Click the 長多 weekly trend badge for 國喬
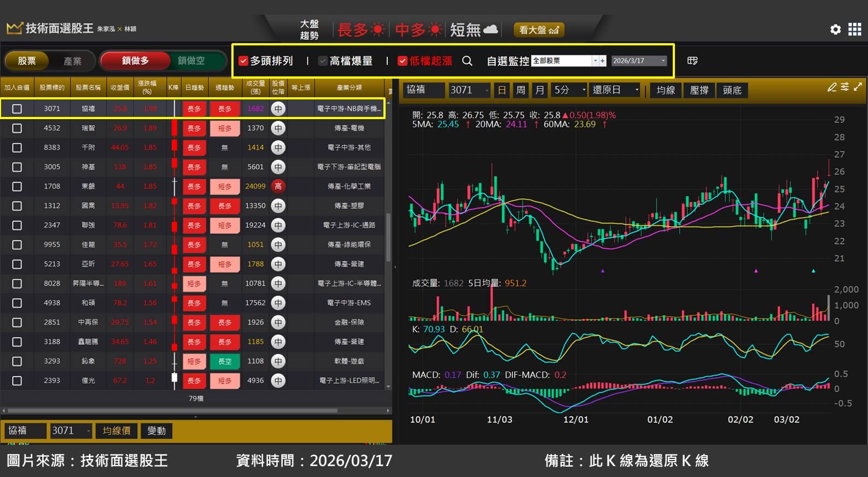This screenshot has height=477, width=868. tap(225, 206)
